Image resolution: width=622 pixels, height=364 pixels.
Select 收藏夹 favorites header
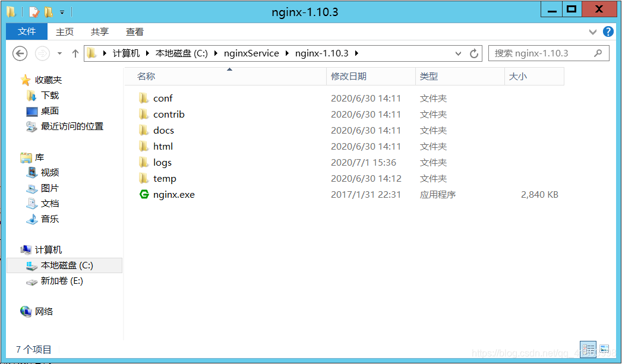[48, 80]
